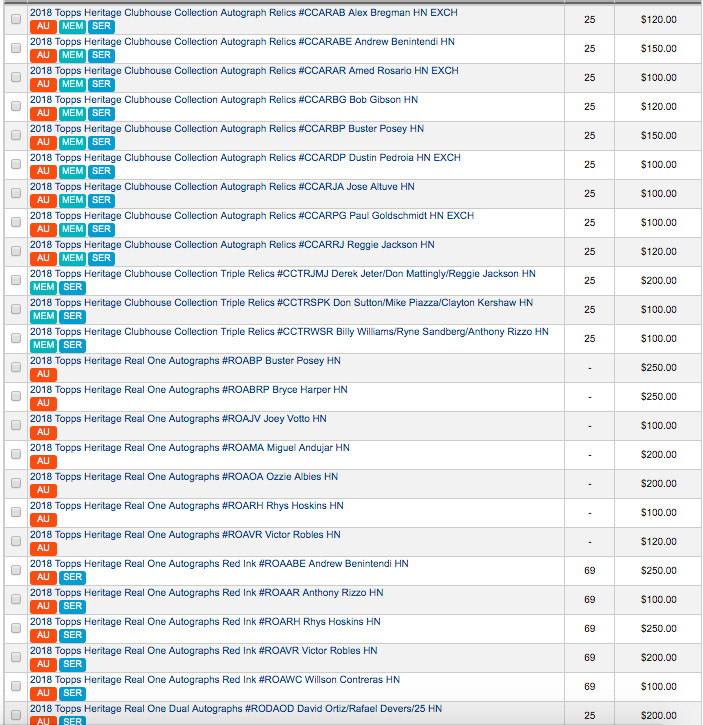703x725 pixels.
Task: Check the box for Alex Bregman CCARAB card
Action: tap(16, 19)
